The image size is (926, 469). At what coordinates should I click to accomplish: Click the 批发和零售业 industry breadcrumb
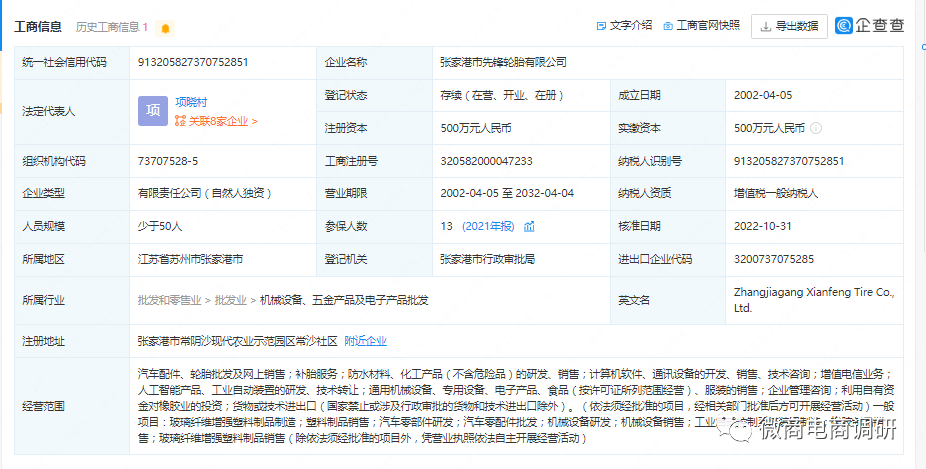[170, 300]
